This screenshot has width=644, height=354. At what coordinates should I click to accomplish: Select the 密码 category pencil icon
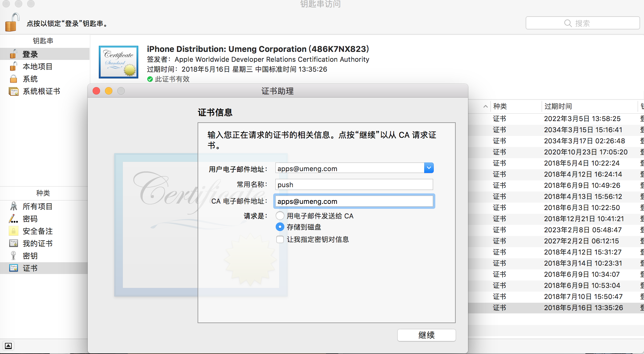pos(14,219)
